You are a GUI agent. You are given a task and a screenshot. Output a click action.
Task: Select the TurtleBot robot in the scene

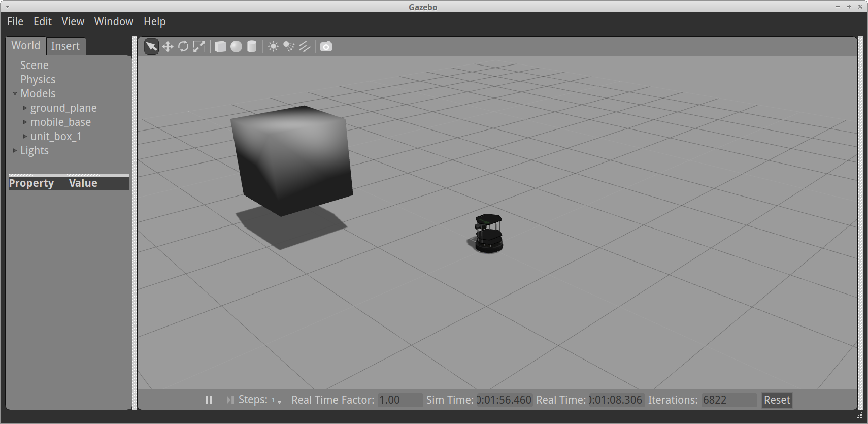click(489, 233)
